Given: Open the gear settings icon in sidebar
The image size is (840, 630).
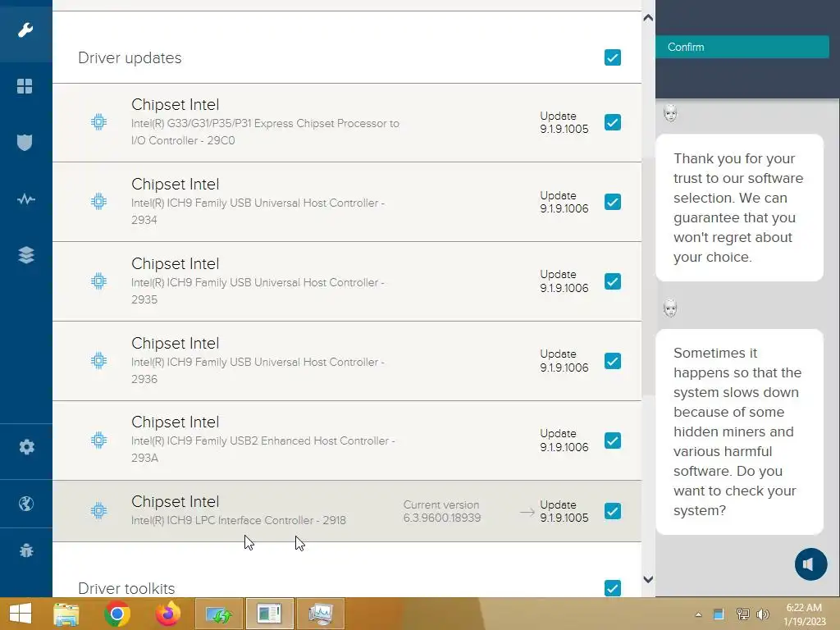Looking at the screenshot, I should coord(26,447).
